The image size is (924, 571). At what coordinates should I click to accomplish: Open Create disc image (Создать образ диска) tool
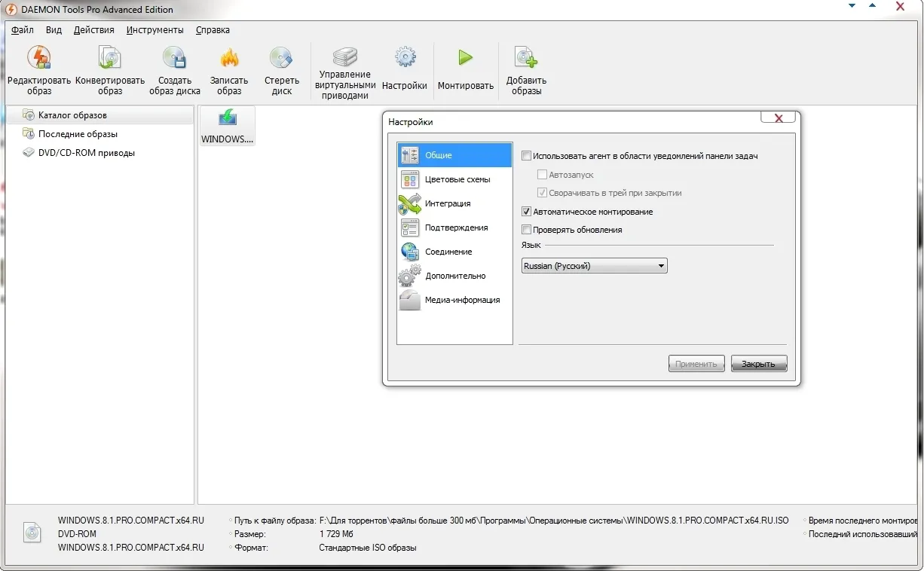pos(175,58)
